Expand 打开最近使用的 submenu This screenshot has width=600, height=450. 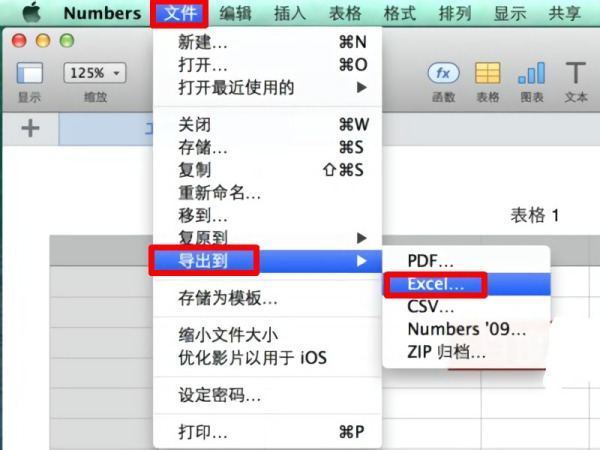pyautogui.click(x=267, y=88)
